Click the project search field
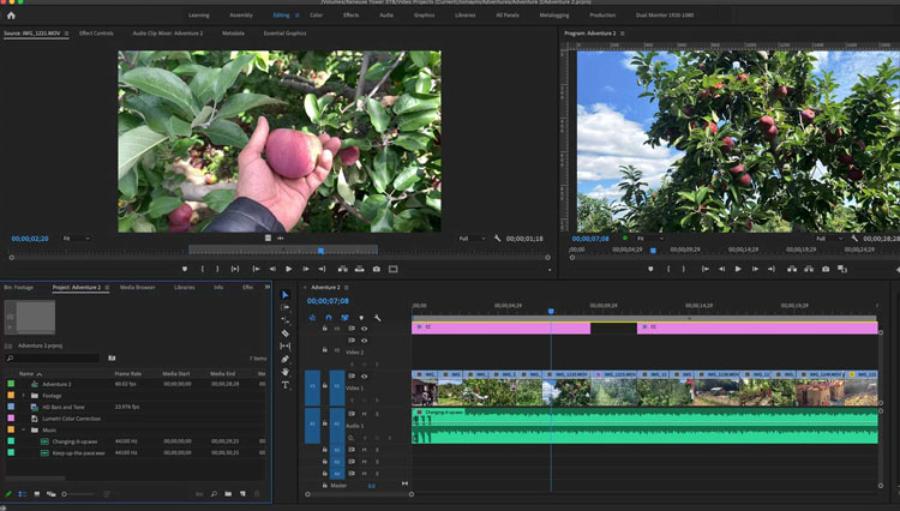900x511 pixels. (52, 358)
